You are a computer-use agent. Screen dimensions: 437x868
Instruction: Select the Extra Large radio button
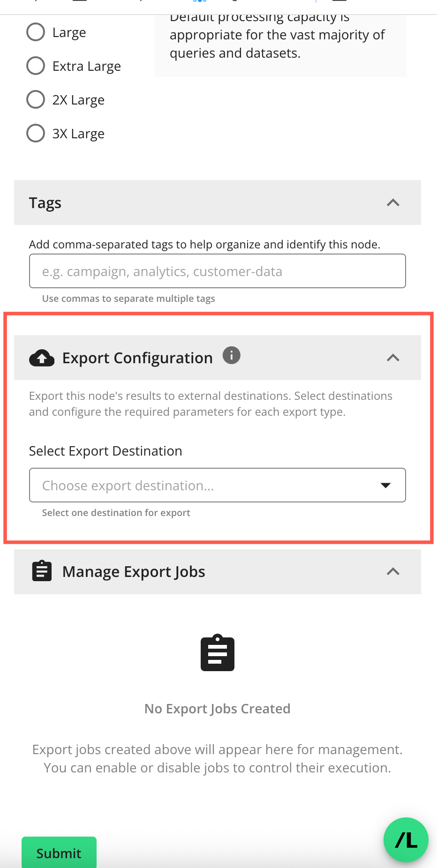click(x=36, y=66)
